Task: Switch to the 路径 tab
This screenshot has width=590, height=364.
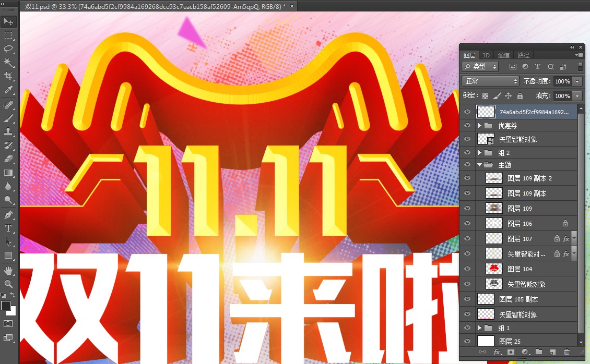Action: [x=523, y=55]
